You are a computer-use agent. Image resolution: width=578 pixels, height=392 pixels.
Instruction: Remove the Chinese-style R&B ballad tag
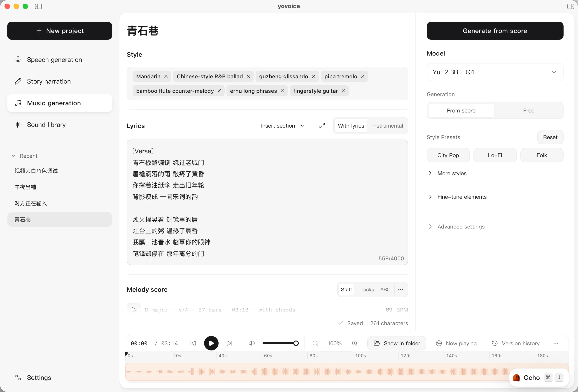248,76
